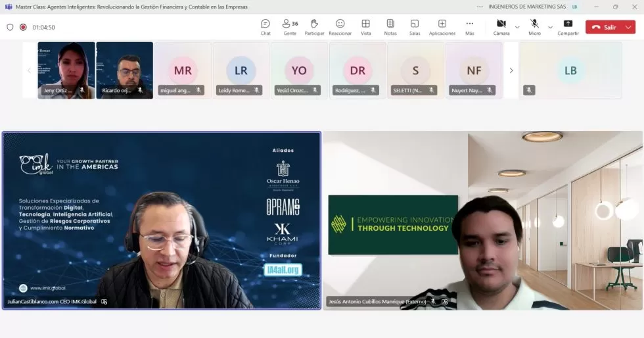Unmute the Micro microphone

[534, 27]
